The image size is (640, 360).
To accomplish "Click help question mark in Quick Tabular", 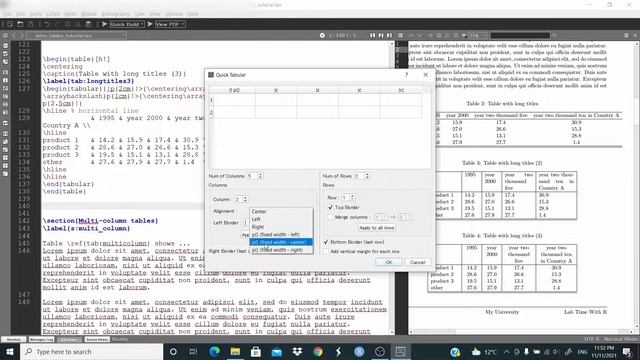I will coord(406,75).
